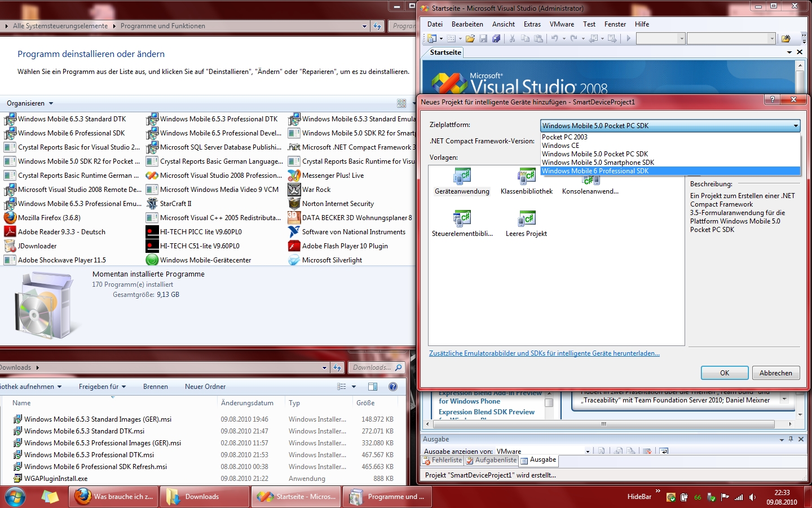Screen dimensions: 812x508
Task: Open the VMware menu in Visual Studio
Action: point(562,24)
